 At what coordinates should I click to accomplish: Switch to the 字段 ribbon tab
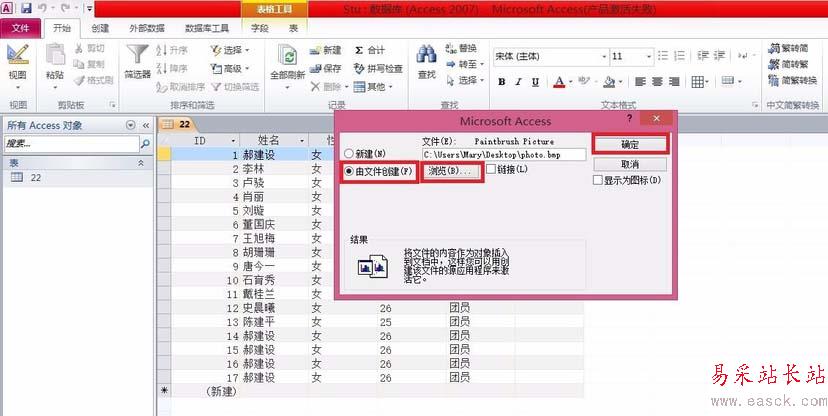(259, 29)
